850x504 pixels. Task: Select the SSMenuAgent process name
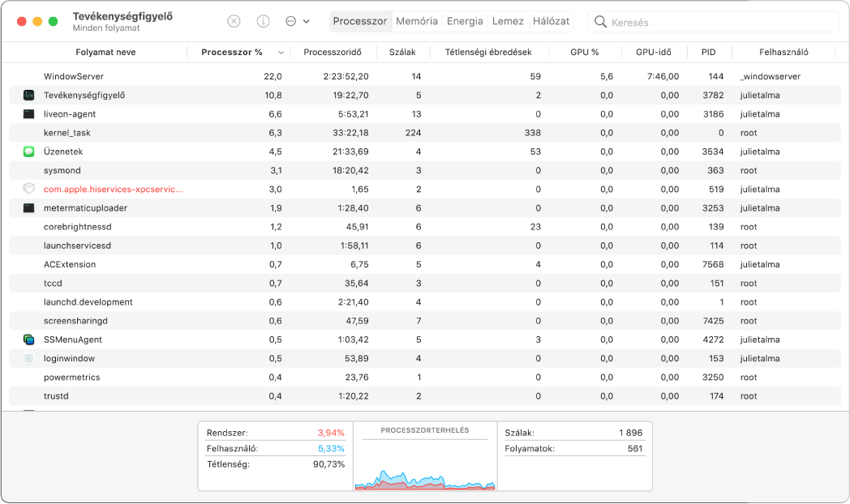(73, 340)
